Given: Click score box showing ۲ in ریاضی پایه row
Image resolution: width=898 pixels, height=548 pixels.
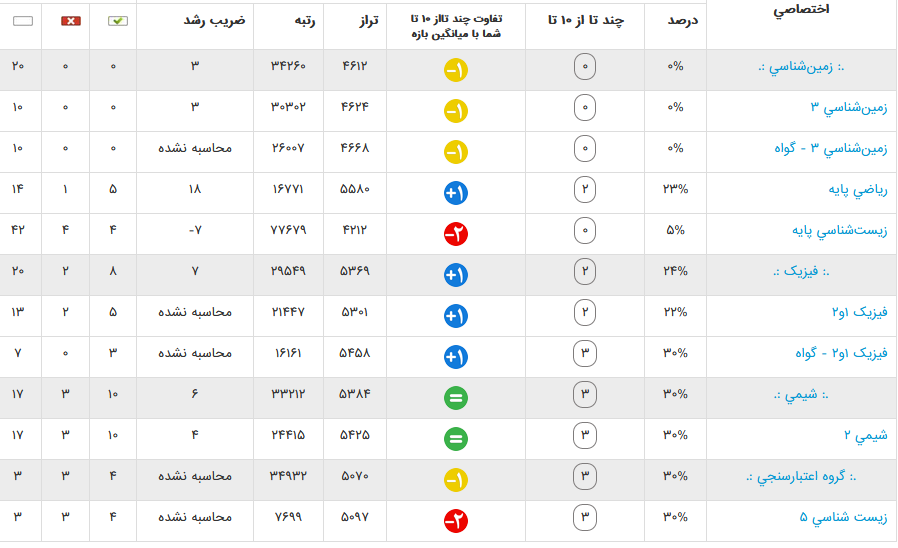Looking at the screenshot, I should (x=585, y=190).
